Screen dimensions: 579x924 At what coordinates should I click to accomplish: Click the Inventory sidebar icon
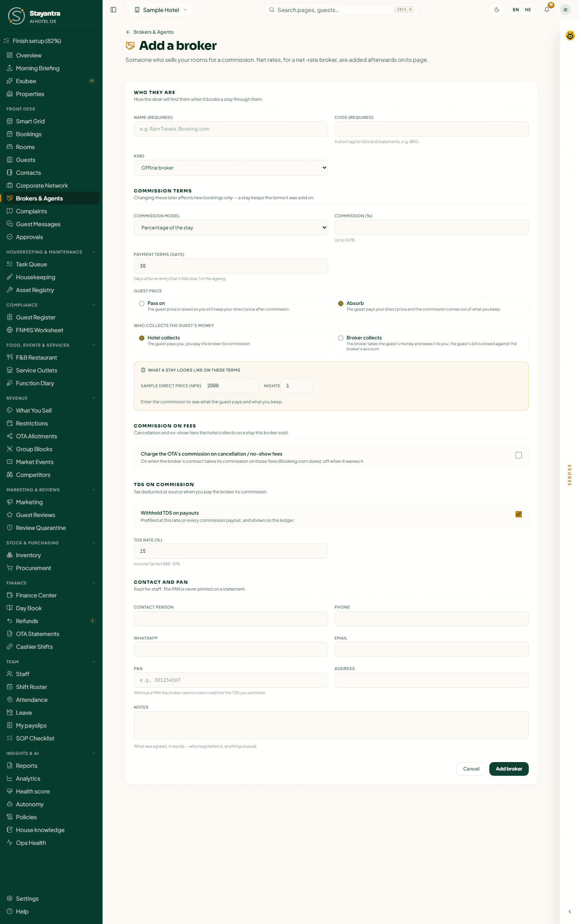point(10,555)
